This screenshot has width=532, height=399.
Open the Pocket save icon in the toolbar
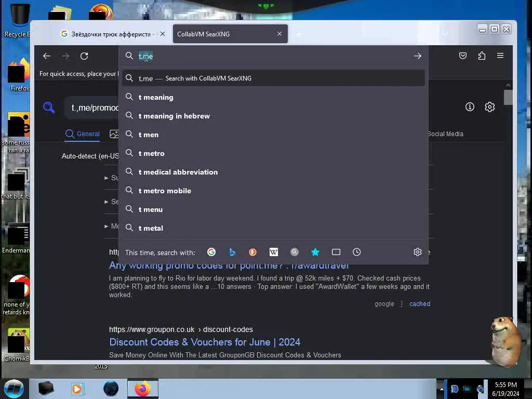coord(463,56)
